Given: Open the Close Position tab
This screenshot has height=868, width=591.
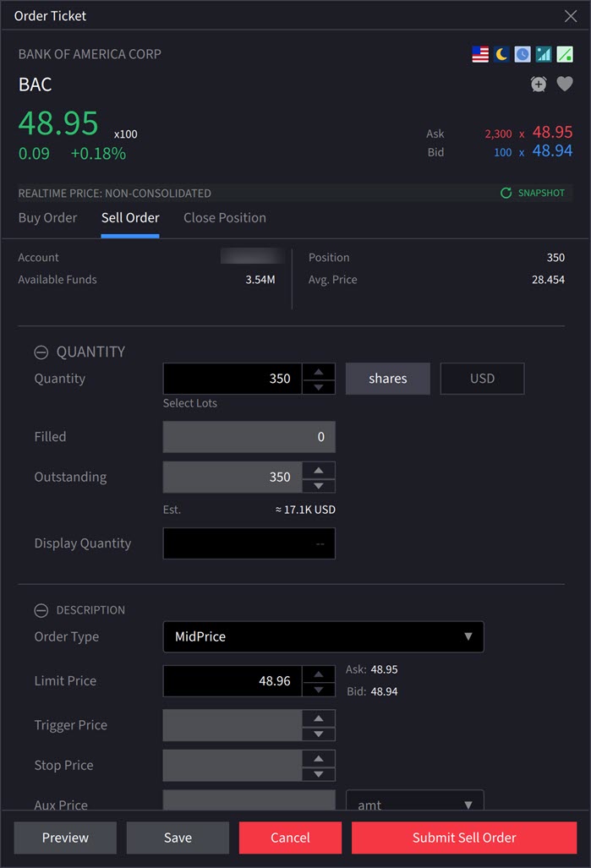Looking at the screenshot, I should [225, 218].
